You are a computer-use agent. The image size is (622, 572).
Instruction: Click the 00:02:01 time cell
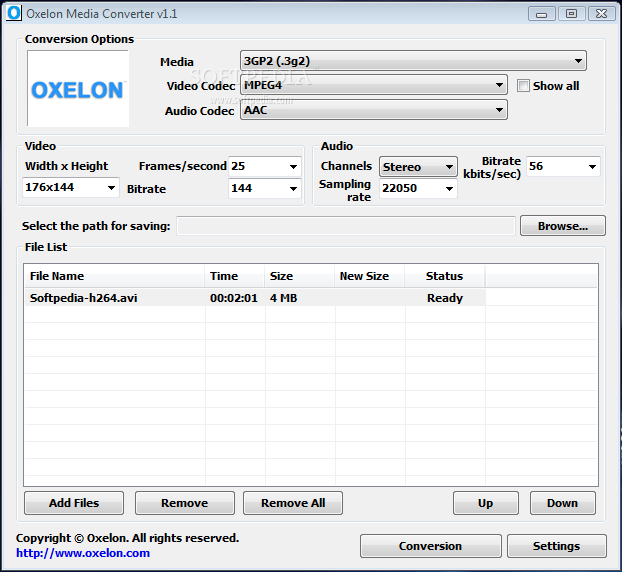[234, 298]
